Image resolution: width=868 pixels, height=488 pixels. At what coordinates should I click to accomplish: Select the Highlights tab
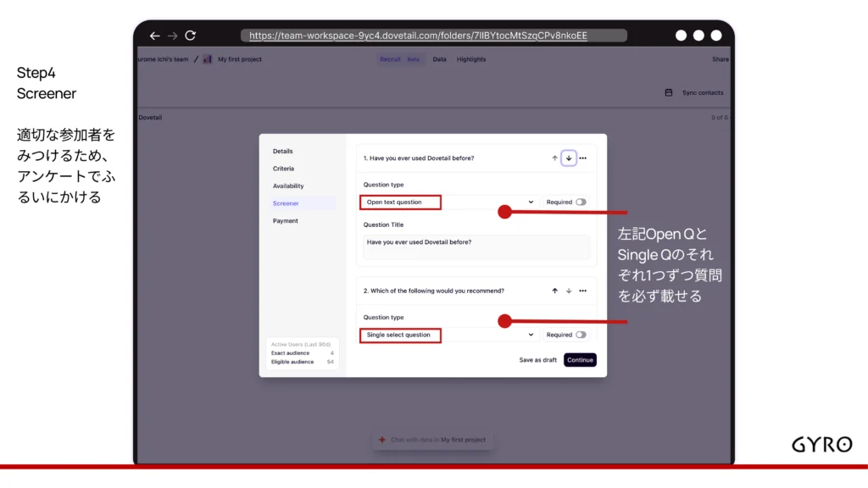(x=471, y=59)
